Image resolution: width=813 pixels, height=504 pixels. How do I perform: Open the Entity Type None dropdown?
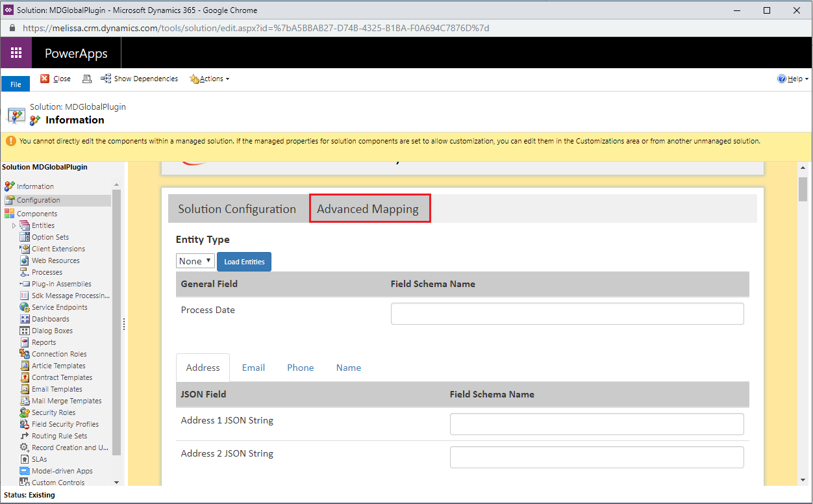pyautogui.click(x=195, y=261)
